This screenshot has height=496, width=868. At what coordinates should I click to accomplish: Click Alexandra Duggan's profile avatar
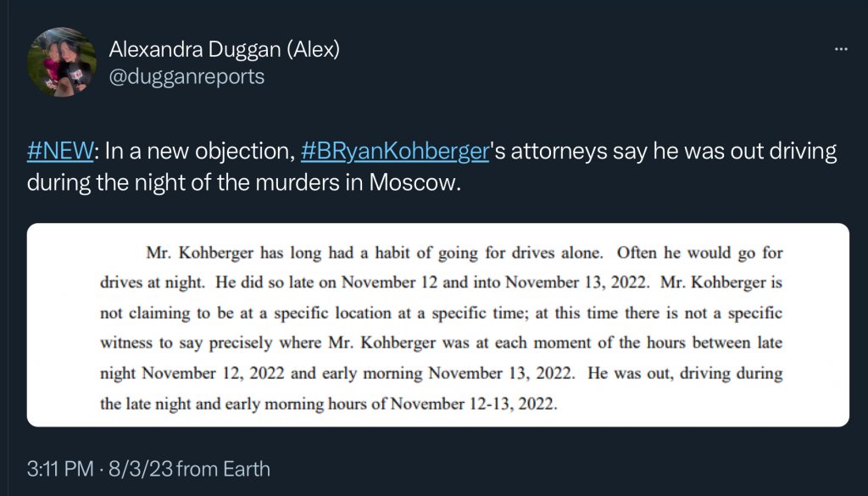(61, 61)
